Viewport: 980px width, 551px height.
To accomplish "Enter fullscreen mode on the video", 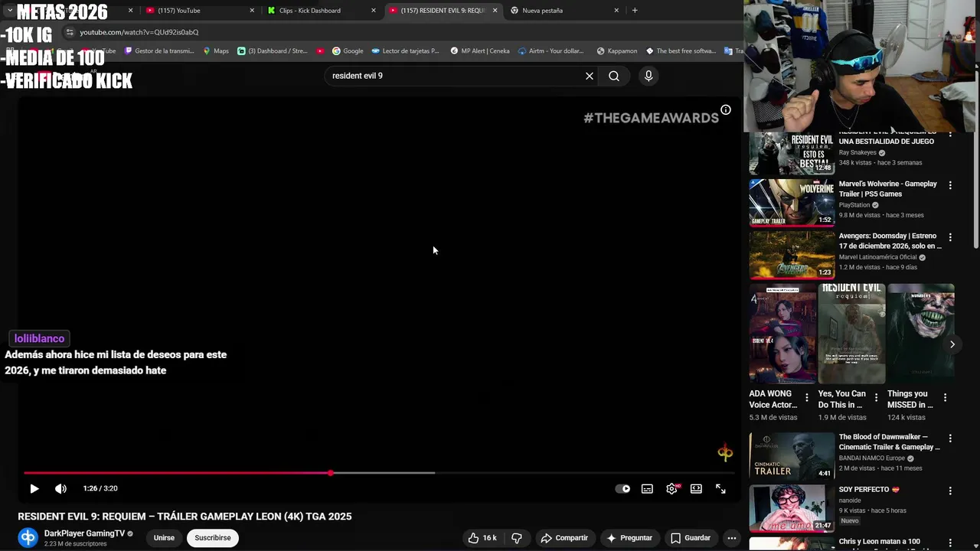I will pos(720,489).
